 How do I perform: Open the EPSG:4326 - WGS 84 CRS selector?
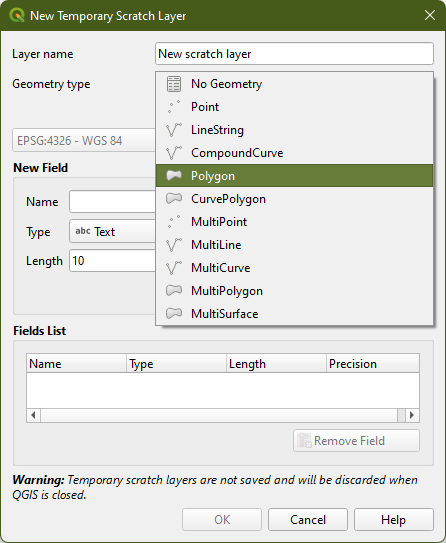click(x=84, y=140)
